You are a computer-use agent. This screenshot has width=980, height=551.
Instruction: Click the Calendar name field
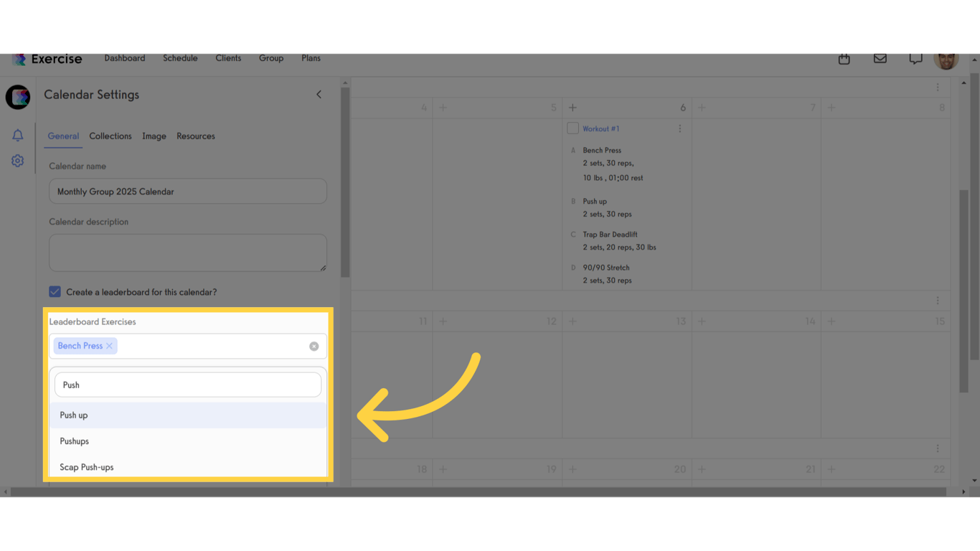188,192
